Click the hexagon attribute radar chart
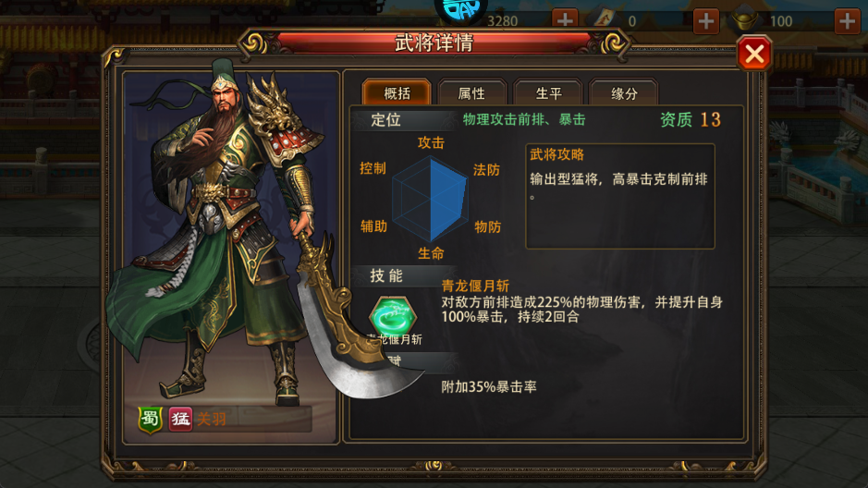Screen dimensions: 868x488 [431, 198]
